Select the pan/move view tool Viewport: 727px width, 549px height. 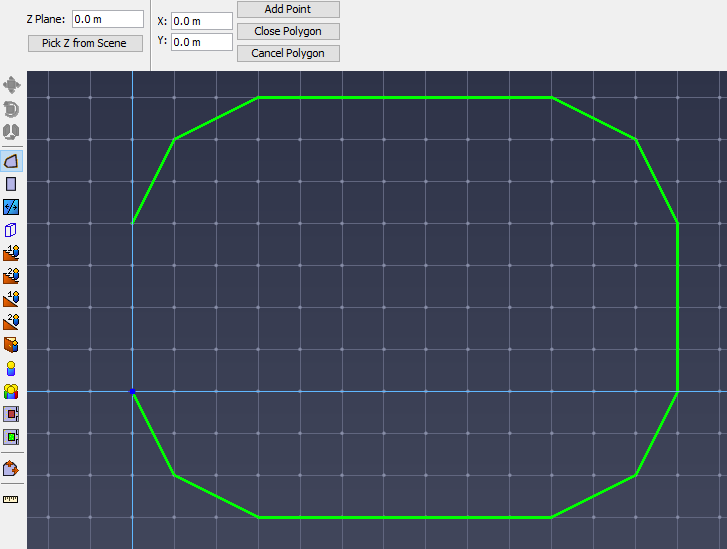(11, 85)
